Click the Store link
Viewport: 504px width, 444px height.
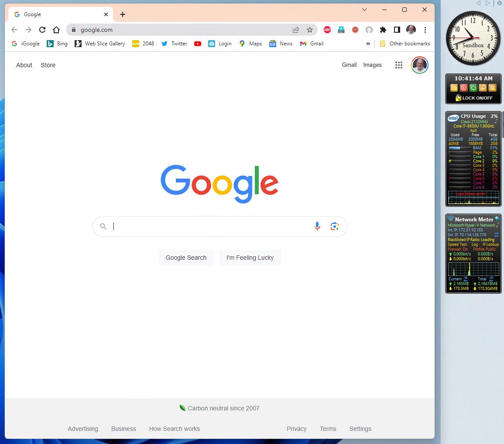point(48,65)
